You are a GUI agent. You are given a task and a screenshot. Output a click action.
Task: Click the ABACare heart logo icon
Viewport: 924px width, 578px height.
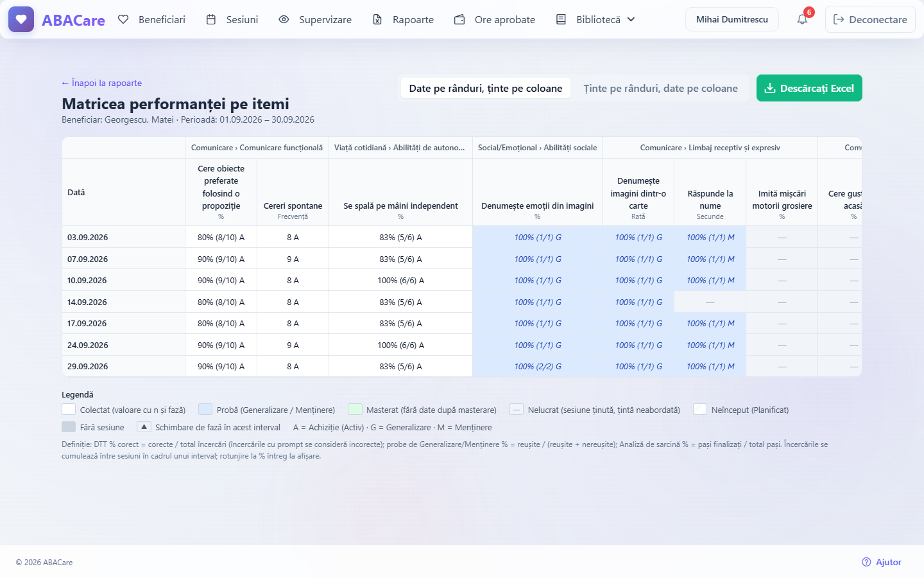click(x=21, y=19)
